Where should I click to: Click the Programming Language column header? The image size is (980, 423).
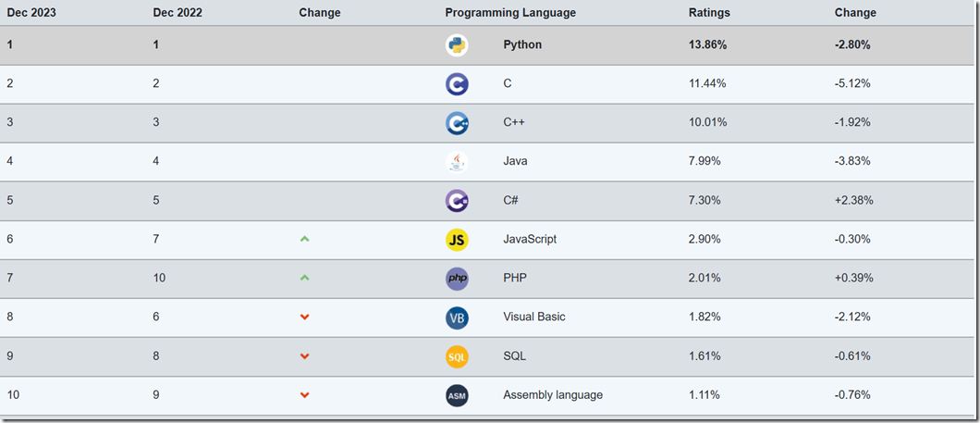click(510, 13)
